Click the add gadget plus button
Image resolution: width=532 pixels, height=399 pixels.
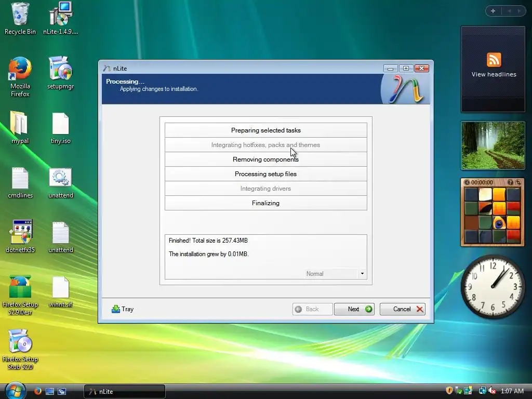click(493, 11)
